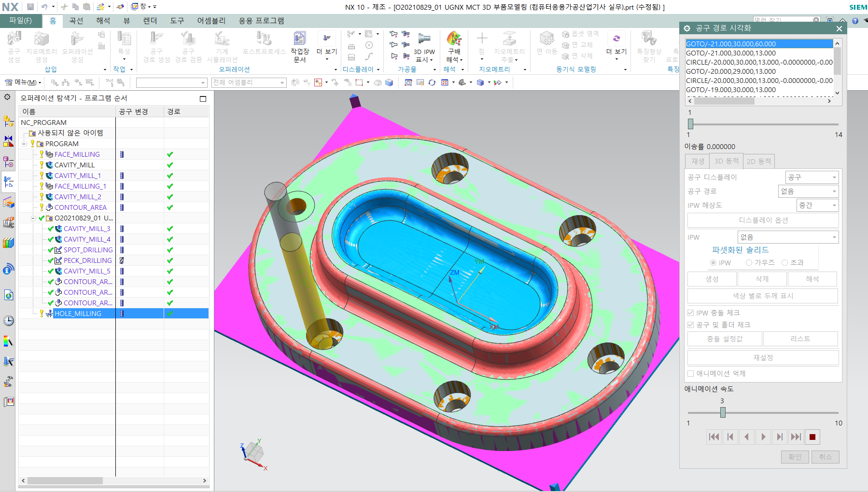The image size is (868, 492).
Task: Click the Roles sidebar icon at bottom
Action: (x=8, y=402)
